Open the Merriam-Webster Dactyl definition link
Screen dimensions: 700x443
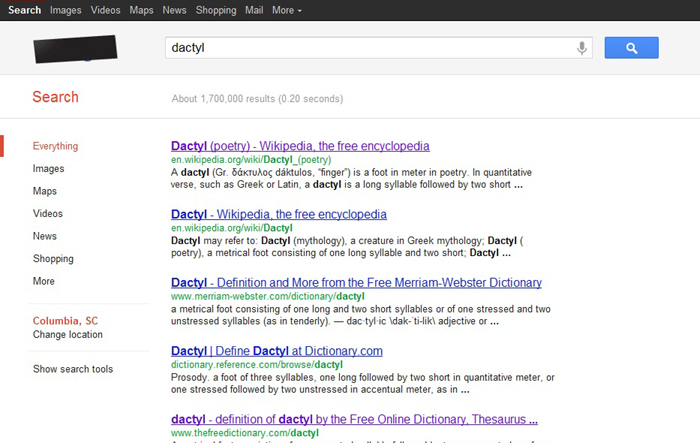pos(356,283)
